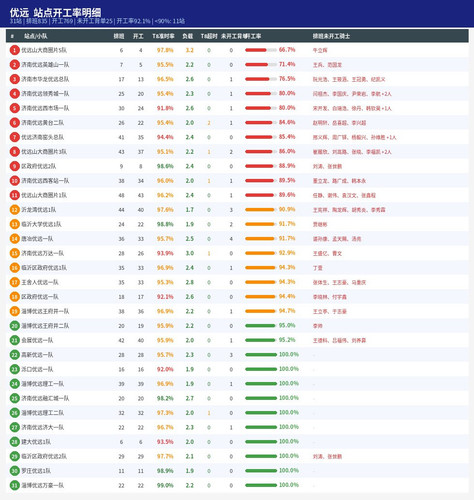
Task: Click the red rank badge number 5
Action: tap(14, 108)
